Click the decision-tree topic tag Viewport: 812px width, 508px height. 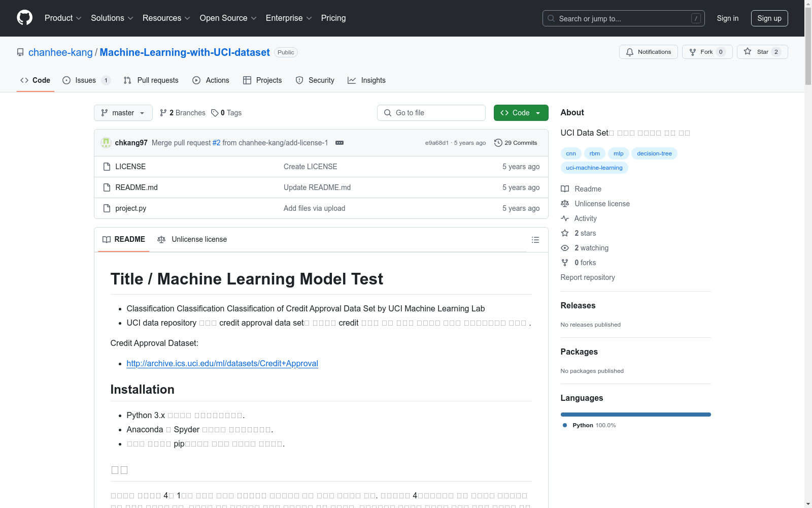[x=654, y=153]
